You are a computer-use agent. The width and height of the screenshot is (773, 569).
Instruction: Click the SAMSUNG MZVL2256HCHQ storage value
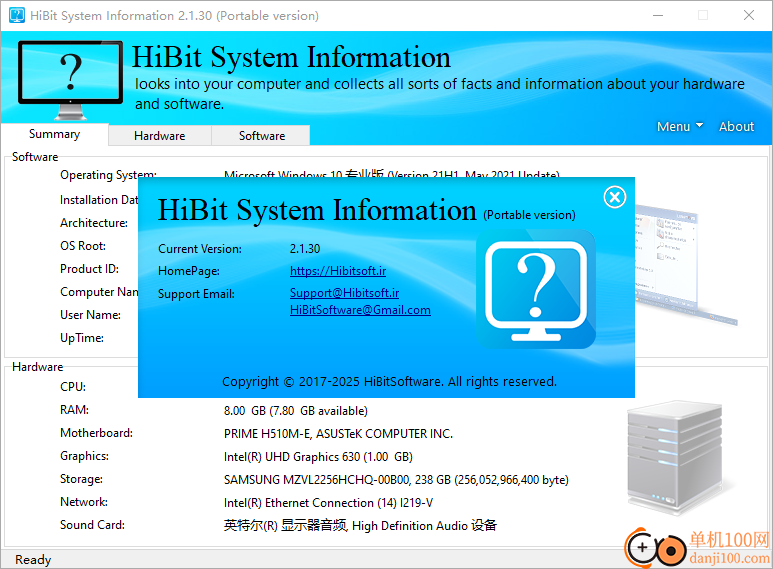click(x=396, y=480)
